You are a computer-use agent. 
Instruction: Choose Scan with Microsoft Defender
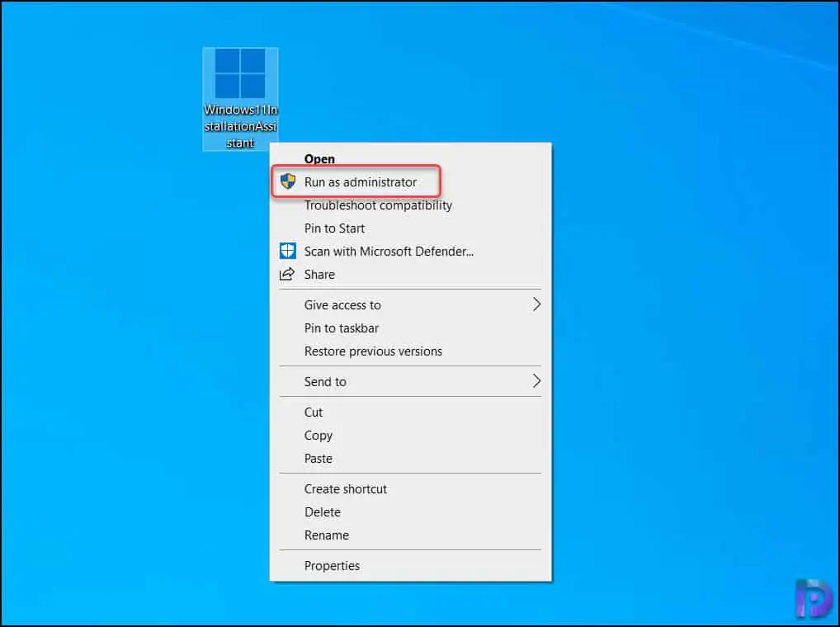pyautogui.click(x=410, y=251)
